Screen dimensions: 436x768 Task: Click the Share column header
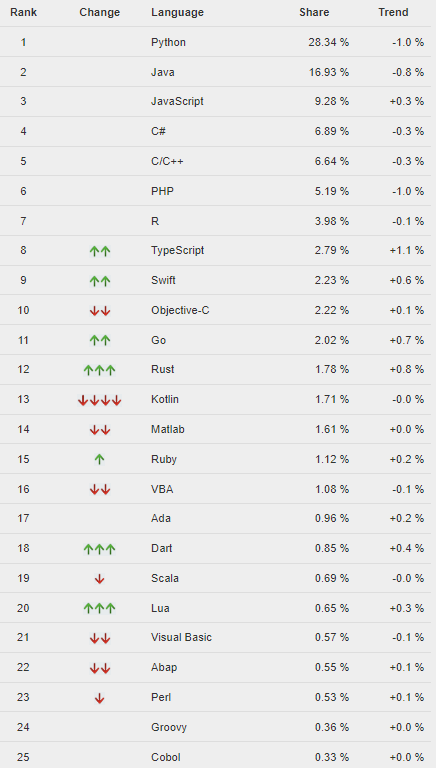coord(314,12)
